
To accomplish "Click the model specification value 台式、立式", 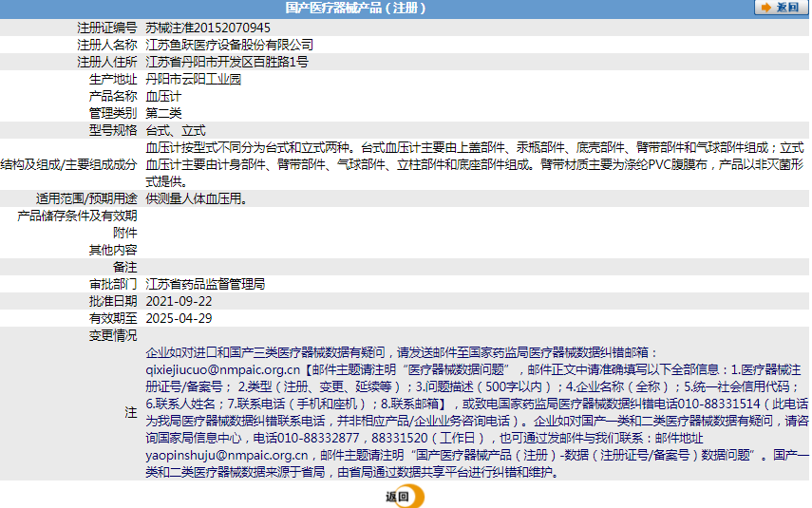I will tap(175, 130).
